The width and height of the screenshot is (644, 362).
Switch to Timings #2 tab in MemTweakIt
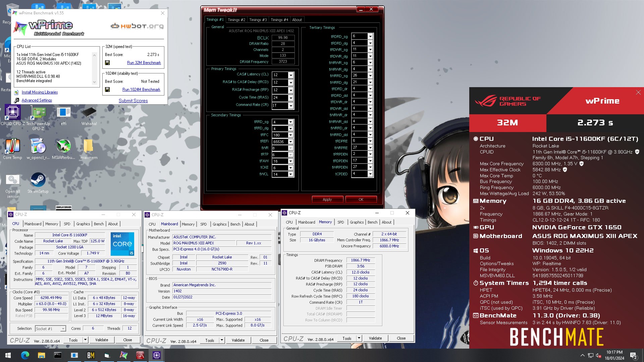pos(236,20)
